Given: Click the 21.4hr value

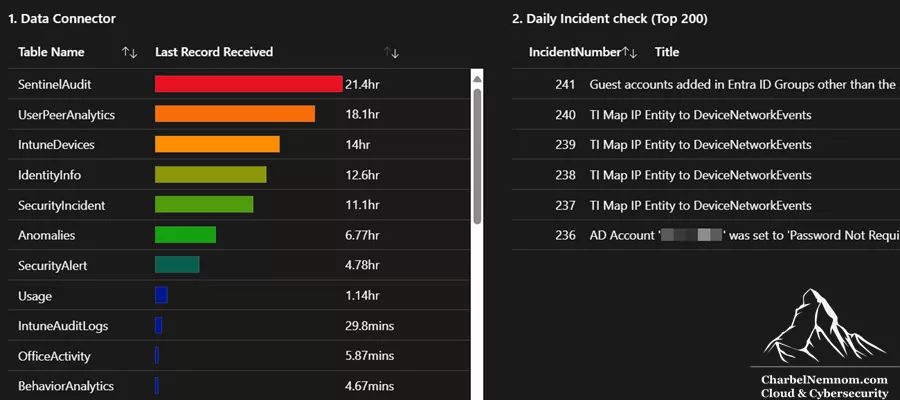Looking at the screenshot, I should pos(362,85).
